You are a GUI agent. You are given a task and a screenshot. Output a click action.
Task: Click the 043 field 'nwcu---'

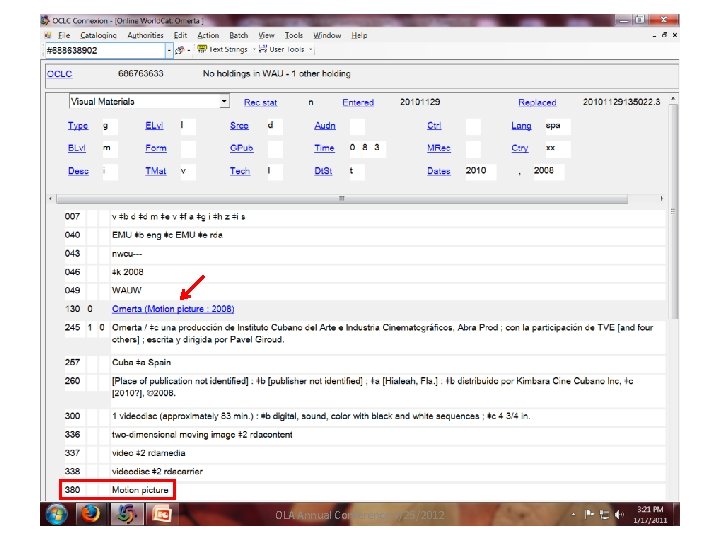127,253
